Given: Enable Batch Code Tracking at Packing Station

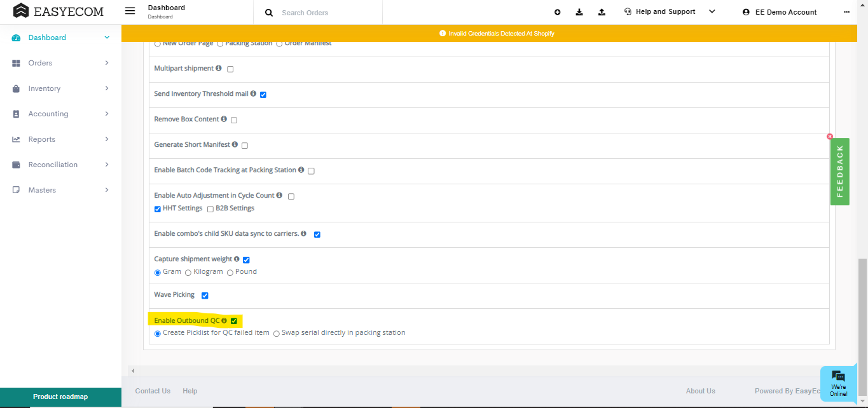Looking at the screenshot, I should click(x=311, y=171).
